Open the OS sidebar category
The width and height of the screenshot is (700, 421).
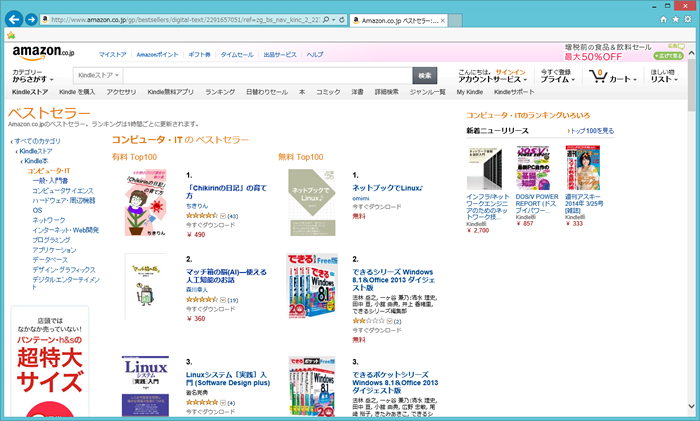37,210
